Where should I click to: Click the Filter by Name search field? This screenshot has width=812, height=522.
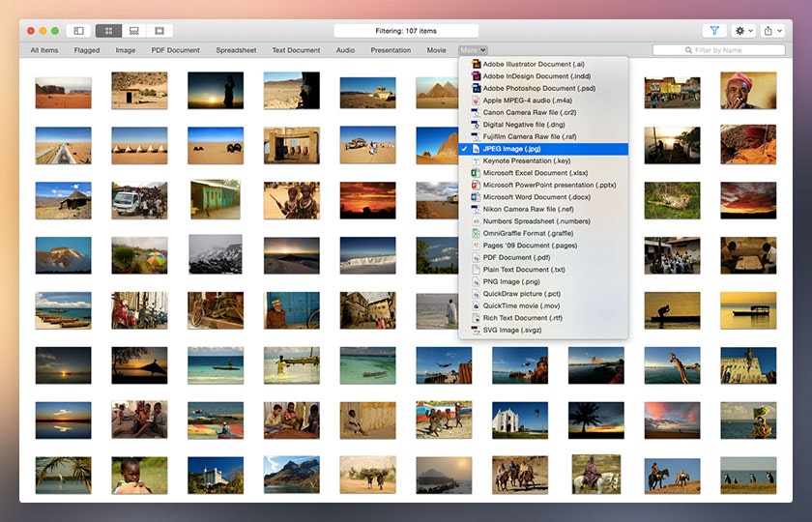point(719,50)
